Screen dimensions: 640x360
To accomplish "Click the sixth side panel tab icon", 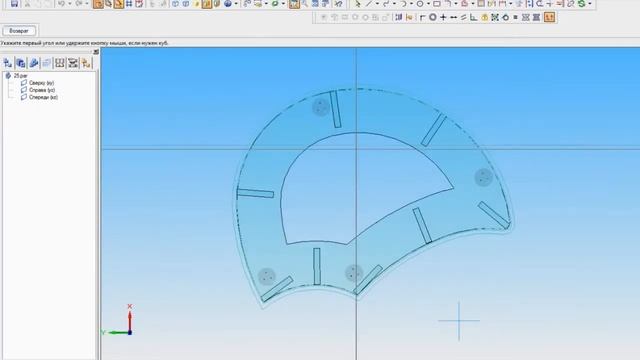I will pos(73,63).
